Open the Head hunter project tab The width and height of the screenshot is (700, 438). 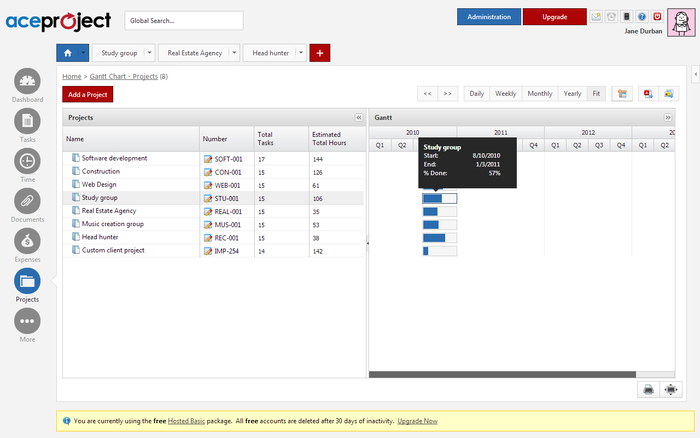point(270,52)
